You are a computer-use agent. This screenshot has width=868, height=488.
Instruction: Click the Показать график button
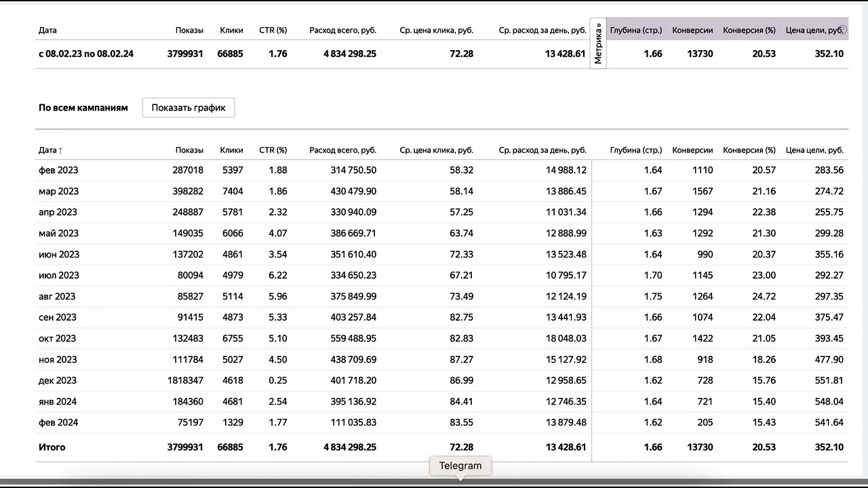point(189,107)
